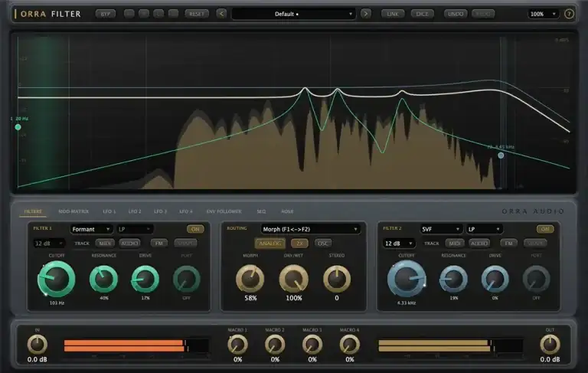
Task: Click the DICE randomize button
Action: click(422, 14)
